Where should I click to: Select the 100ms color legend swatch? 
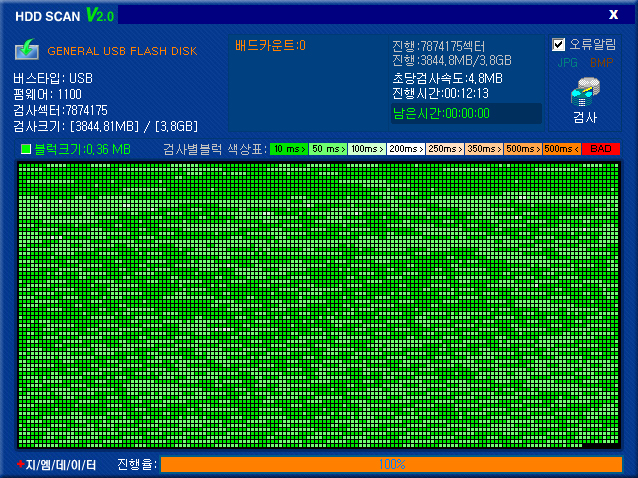point(367,149)
